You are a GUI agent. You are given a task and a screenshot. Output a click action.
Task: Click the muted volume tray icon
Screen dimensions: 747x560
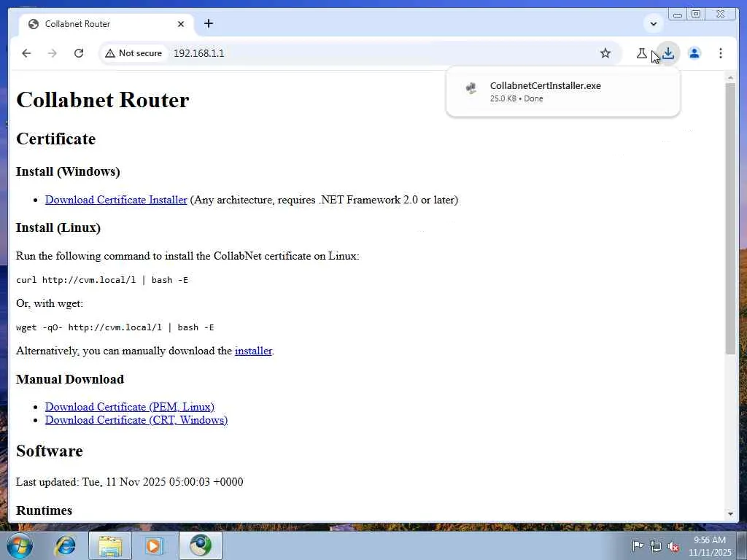pos(673,546)
